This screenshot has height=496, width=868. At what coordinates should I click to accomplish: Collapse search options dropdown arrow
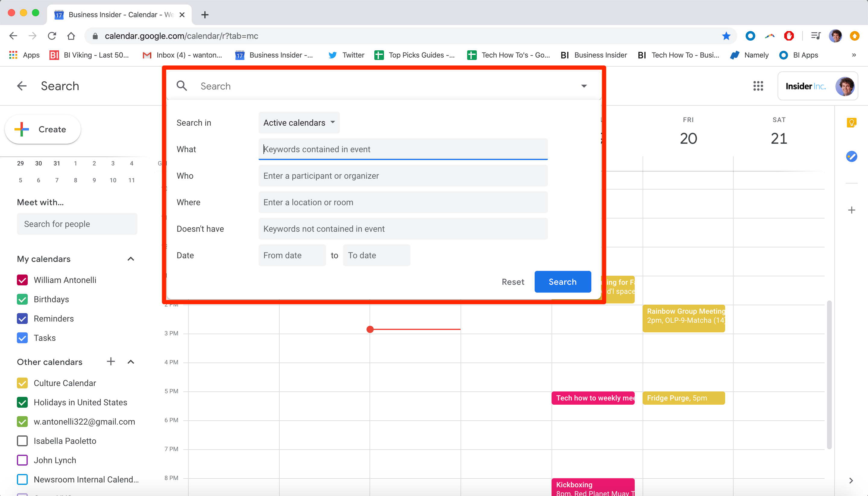coord(584,86)
